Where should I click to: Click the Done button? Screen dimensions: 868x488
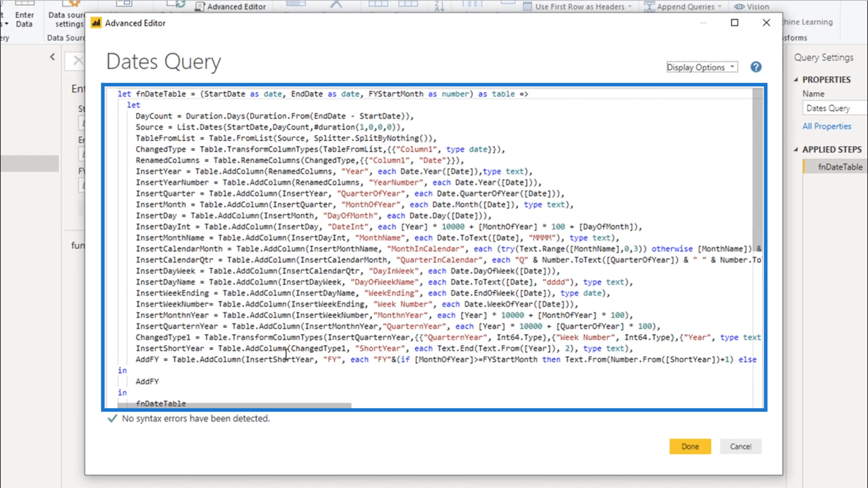click(x=690, y=446)
